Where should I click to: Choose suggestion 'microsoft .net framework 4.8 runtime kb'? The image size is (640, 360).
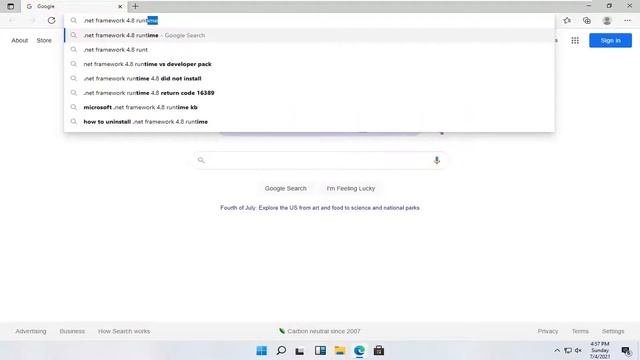click(309, 107)
